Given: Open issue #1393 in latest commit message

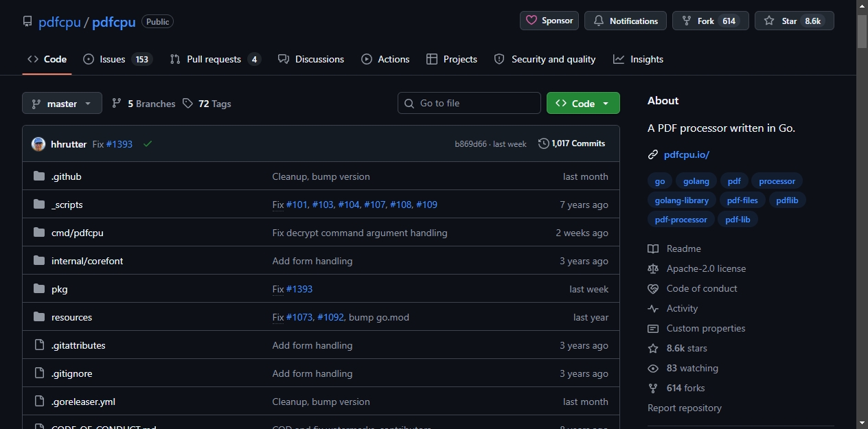Looking at the screenshot, I should [x=119, y=144].
